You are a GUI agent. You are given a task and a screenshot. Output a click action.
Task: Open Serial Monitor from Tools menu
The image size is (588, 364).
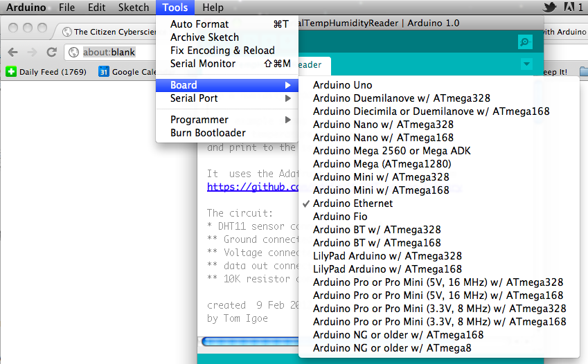(227, 64)
